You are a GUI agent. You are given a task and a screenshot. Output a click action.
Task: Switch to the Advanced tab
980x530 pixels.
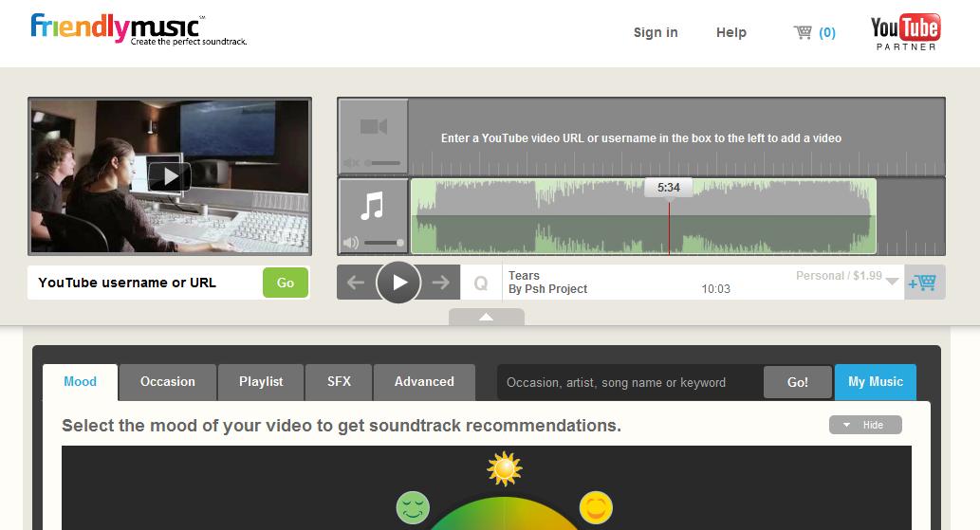424,382
